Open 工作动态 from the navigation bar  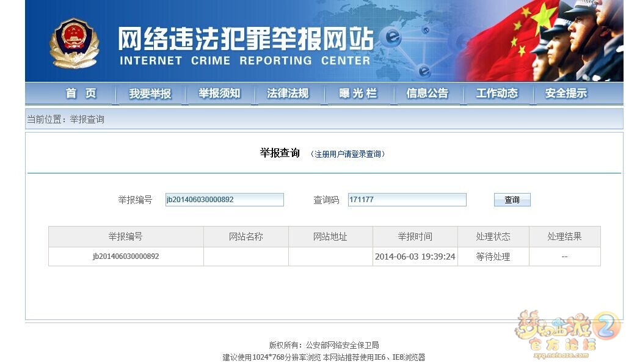click(x=497, y=93)
